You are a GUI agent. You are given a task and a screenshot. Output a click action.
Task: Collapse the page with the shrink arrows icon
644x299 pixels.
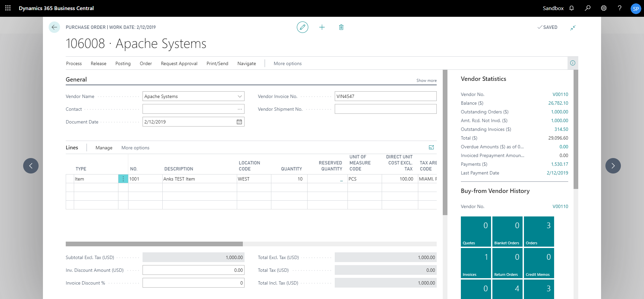(573, 28)
